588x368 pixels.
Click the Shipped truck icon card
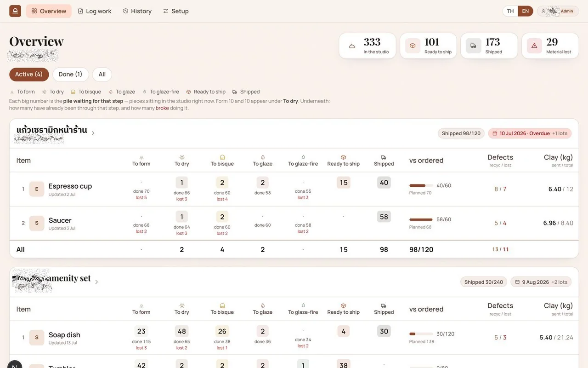tap(473, 46)
